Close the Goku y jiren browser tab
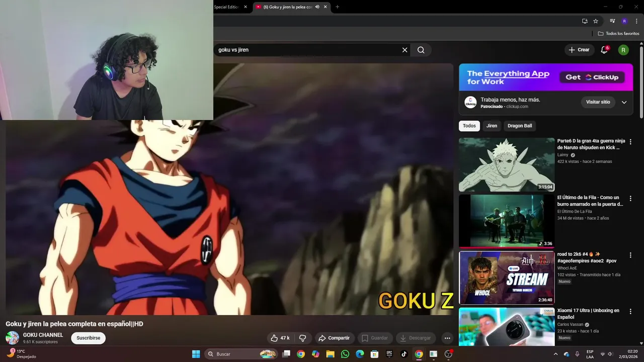The width and height of the screenshot is (644, 362). pyautogui.click(x=326, y=7)
